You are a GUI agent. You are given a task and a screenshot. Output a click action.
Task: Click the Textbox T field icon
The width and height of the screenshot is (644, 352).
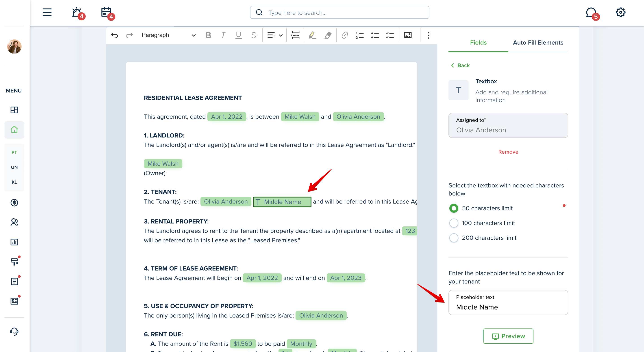click(x=458, y=90)
